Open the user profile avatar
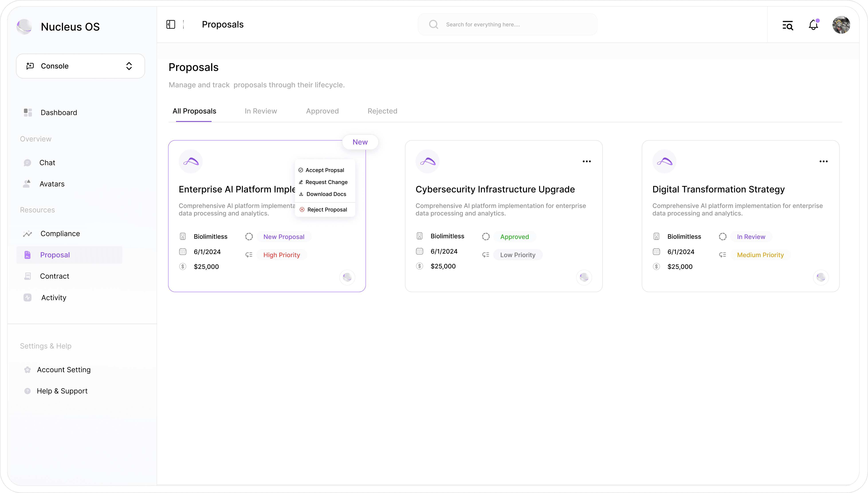The image size is (868, 493). pyautogui.click(x=841, y=25)
